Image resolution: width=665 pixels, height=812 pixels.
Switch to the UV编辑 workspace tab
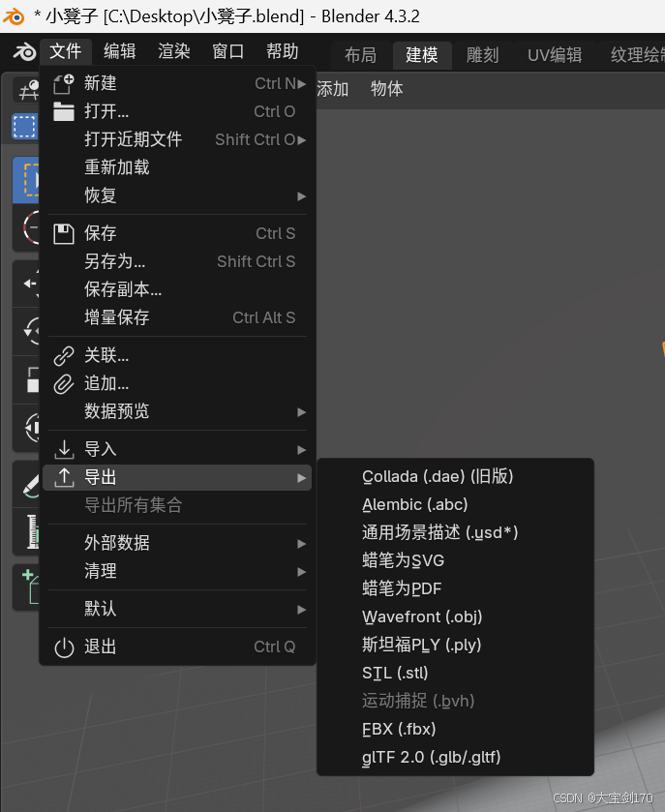(555, 55)
